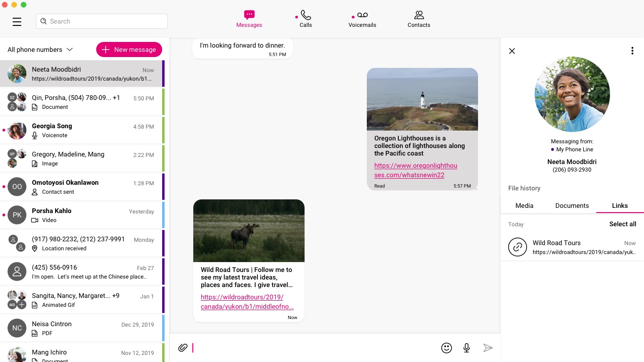Open the Voicemails section

[x=362, y=19]
